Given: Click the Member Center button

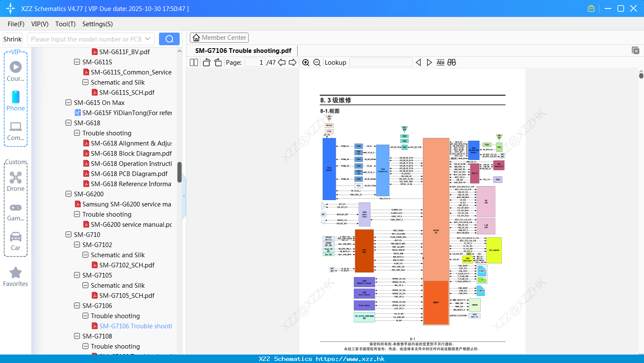Looking at the screenshot, I should [219, 38].
